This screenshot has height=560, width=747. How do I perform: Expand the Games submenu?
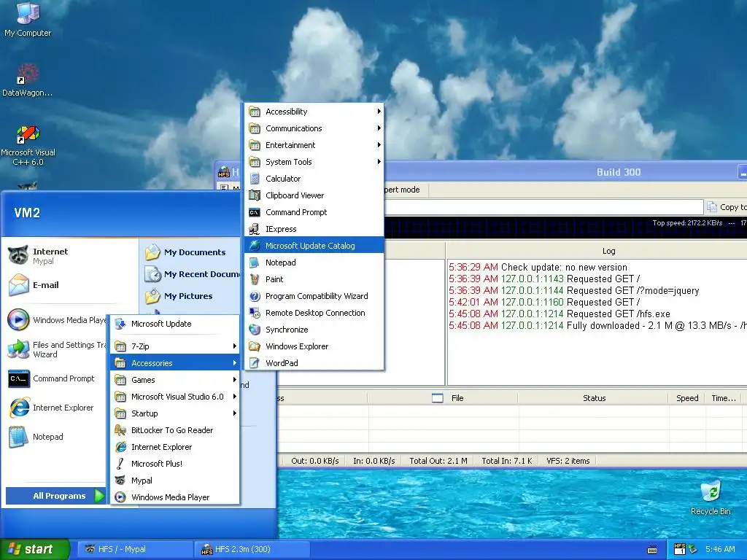(174, 380)
